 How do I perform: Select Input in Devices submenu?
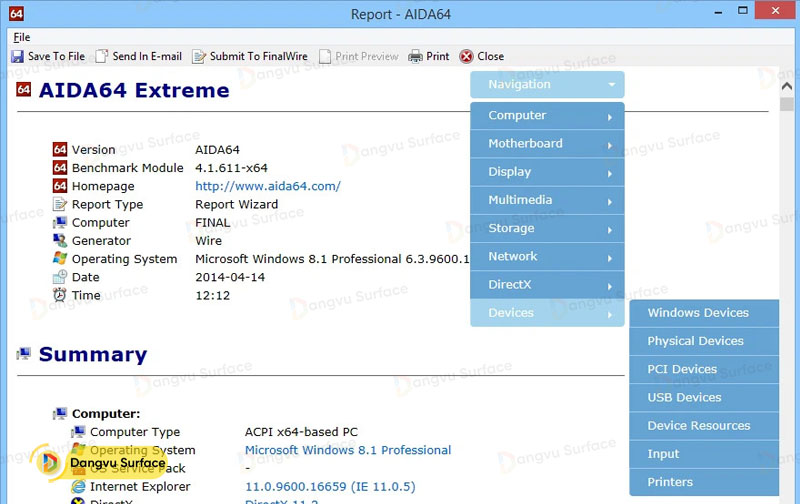point(704,454)
